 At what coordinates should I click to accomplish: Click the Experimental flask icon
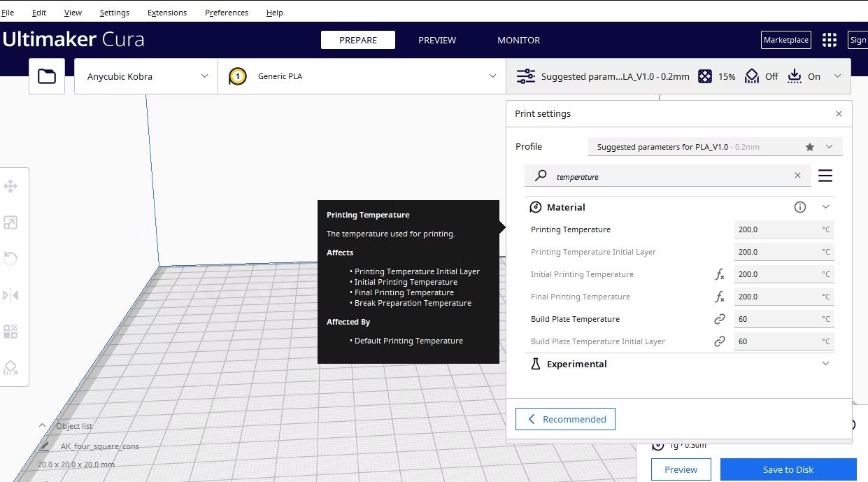click(536, 364)
